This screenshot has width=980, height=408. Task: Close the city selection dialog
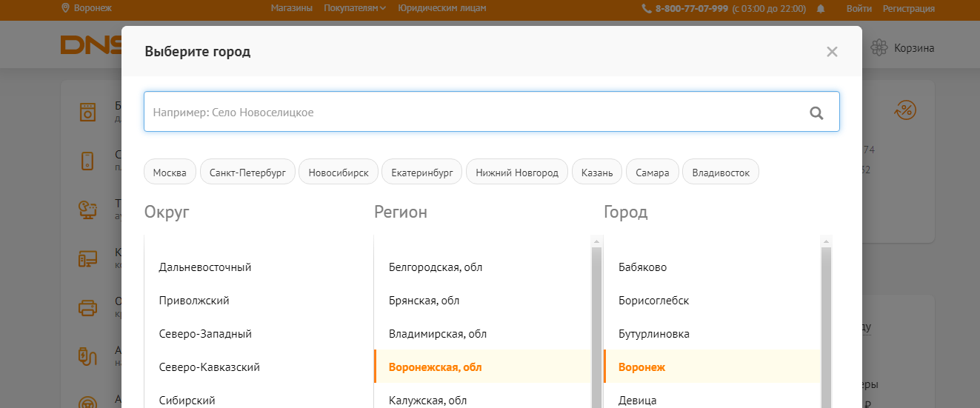pos(832,52)
